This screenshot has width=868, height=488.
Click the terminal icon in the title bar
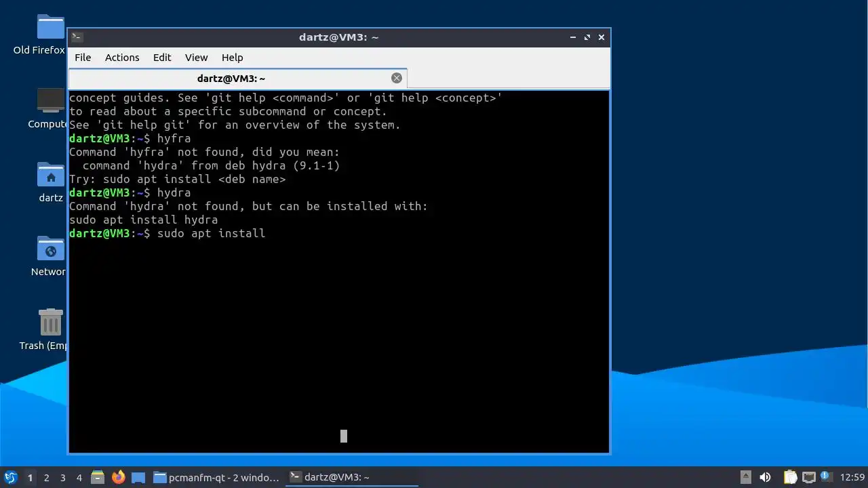[x=77, y=37]
